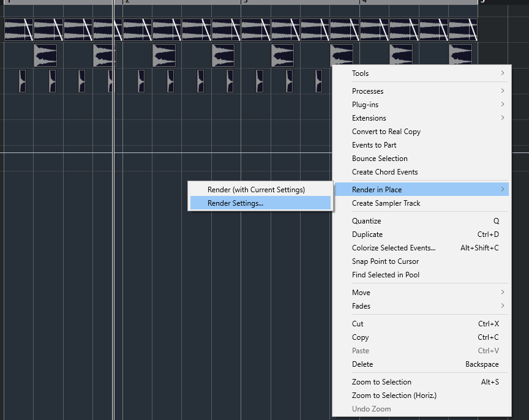This screenshot has height=420, width=529.
Task: Click Events to Part
Action: pyautogui.click(x=374, y=145)
